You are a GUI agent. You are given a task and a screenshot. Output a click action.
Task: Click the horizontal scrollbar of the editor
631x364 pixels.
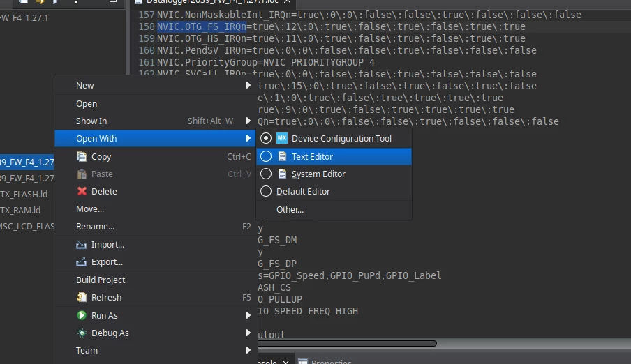tap(347, 344)
